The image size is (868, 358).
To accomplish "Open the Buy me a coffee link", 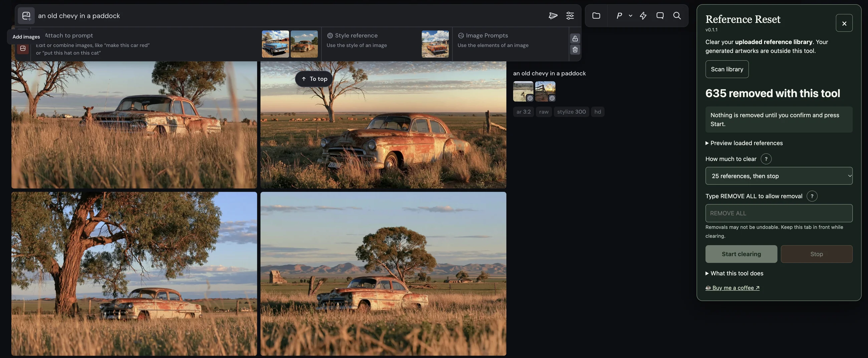I will coord(732,288).
